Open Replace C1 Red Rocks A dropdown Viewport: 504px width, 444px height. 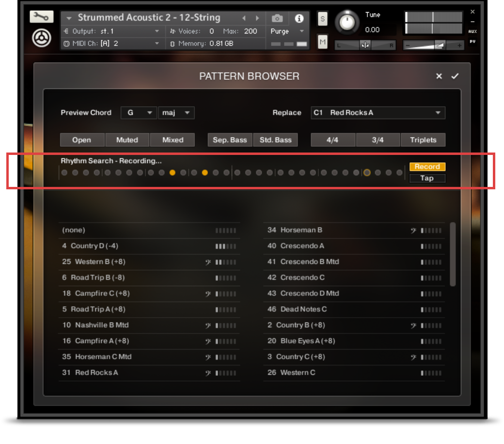[x=378, y=113]
